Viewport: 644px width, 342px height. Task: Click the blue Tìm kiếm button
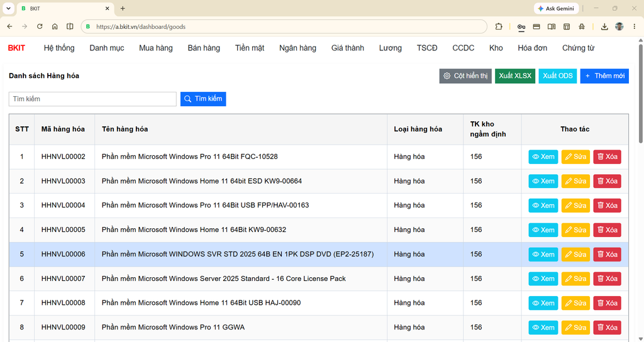[203, 99]
